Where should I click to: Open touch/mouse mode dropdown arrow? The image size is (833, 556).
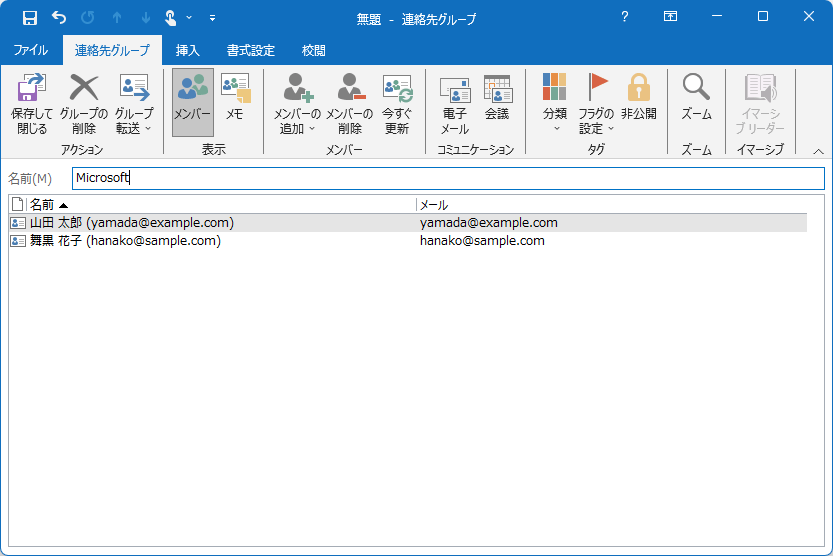(x=189, y=18)
